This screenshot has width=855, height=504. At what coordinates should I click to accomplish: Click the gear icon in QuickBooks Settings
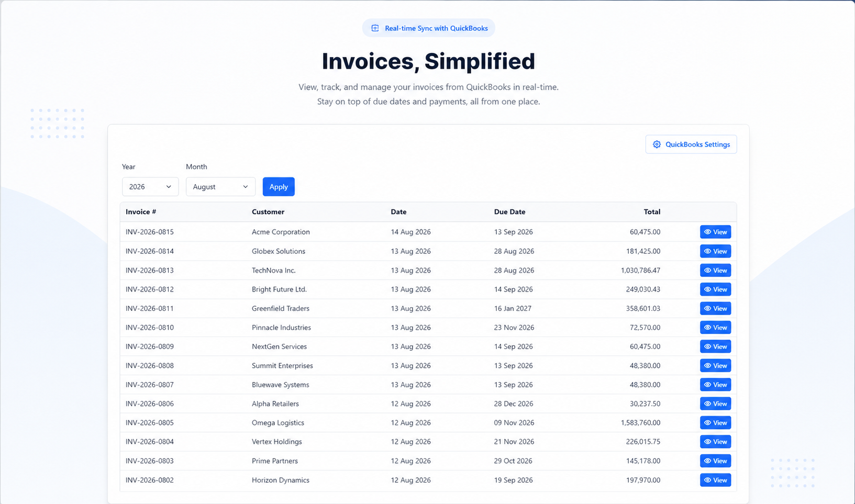[x=657, y=144]
